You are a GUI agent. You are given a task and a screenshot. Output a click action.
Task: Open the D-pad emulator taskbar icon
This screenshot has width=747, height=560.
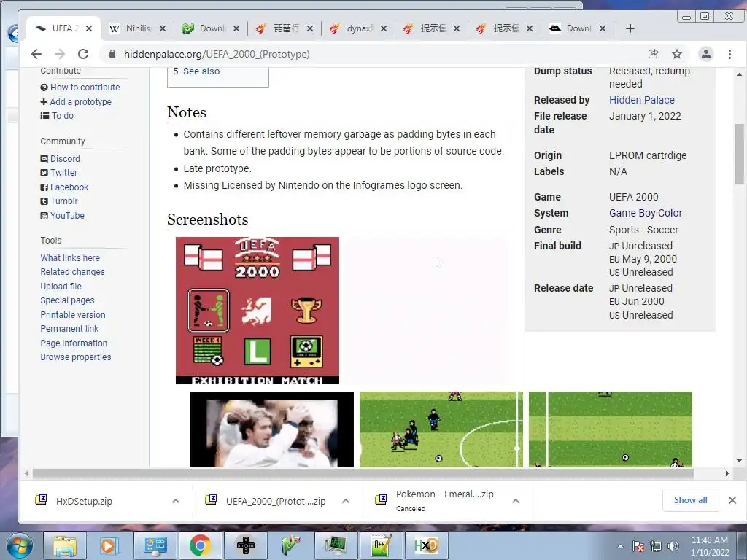coord(245,545)
